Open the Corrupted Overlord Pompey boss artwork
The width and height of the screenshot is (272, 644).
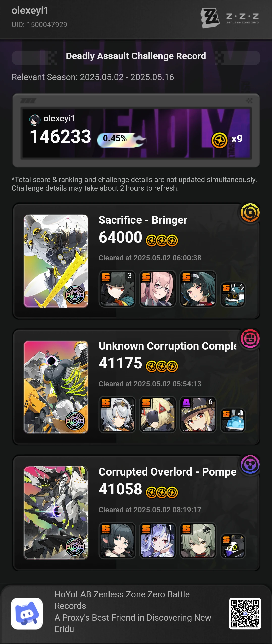[56, 513]
